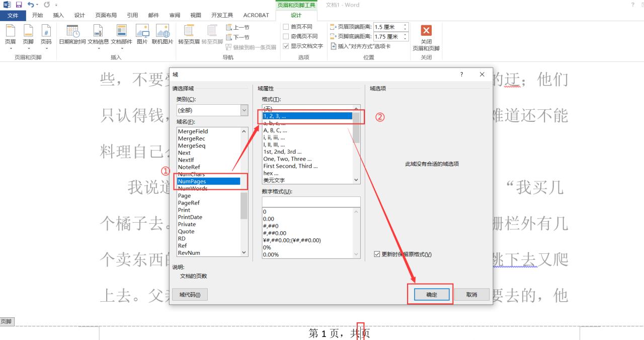Select PageRef in the field list
This screenshot has width=644, height=340.
pyautogui.click(x=208, y=203)
